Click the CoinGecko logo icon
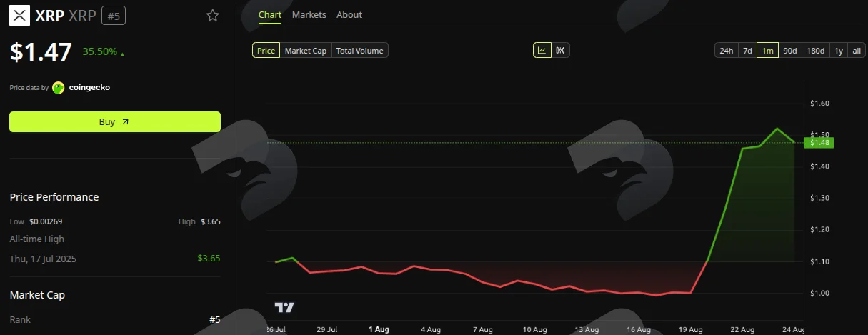The height and width of the screenshot is (335, 868). [x=59, y=88]
